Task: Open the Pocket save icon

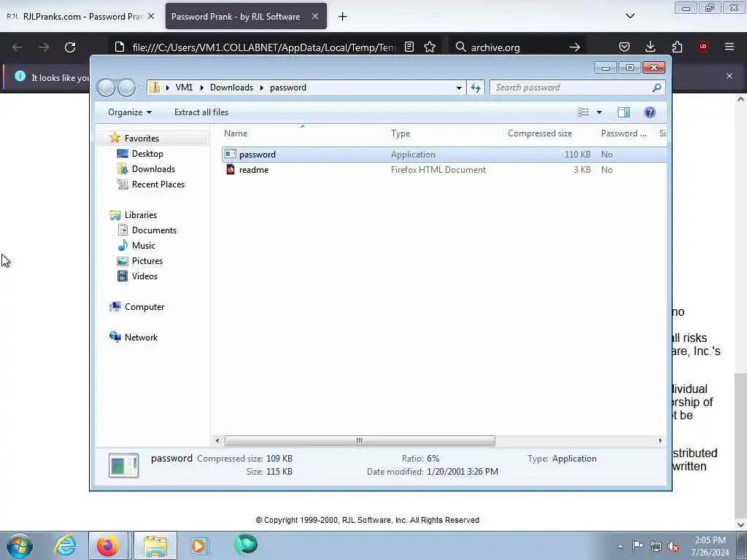Action: 624,47
